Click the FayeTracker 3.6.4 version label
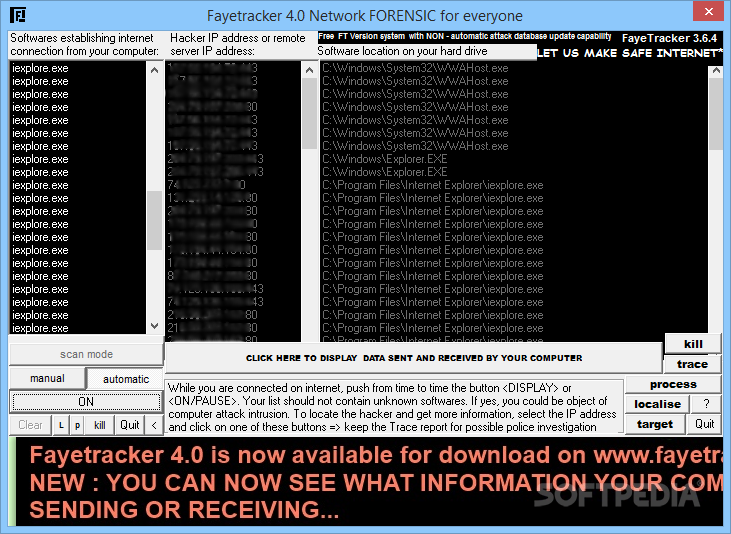Image resolution: width=731 pixels, height=534 pixels. click(x=669, y=38)
